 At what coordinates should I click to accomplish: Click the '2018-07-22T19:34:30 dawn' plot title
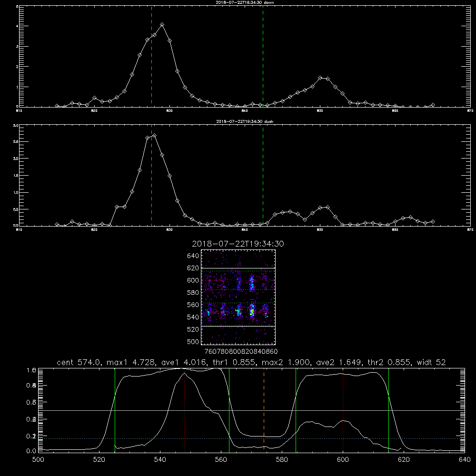coord(245,2)
